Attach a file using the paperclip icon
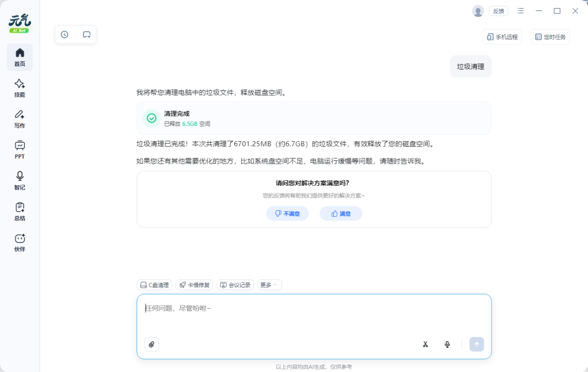This screenshot has width=588, height=372. click(x=151, y=344)
